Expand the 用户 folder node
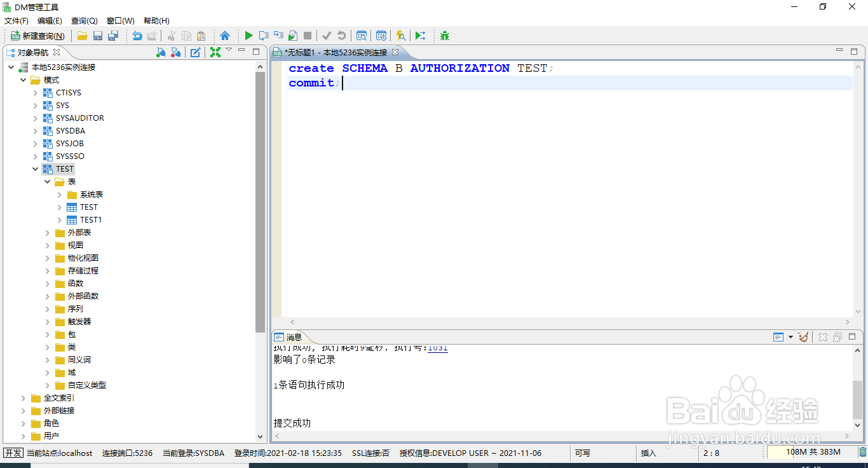Viewport: 868px width, 468px height. (23, 436)
